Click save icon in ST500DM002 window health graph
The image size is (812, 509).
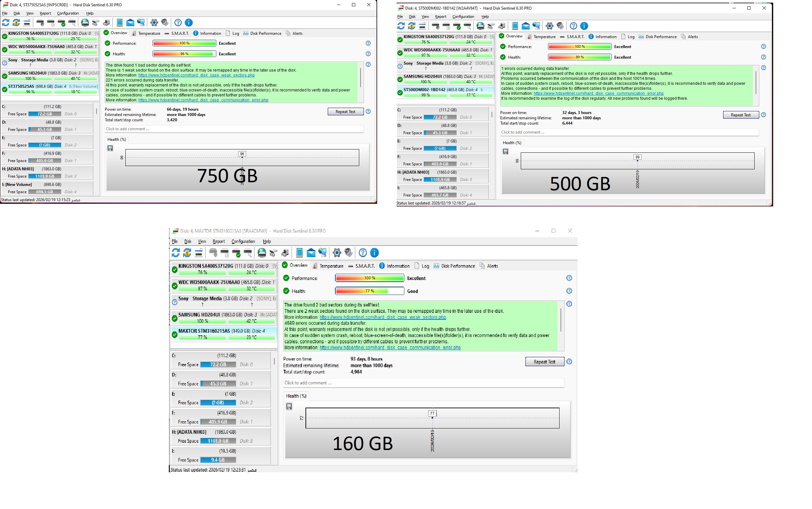pyautogui.click(x=506, y=151)
